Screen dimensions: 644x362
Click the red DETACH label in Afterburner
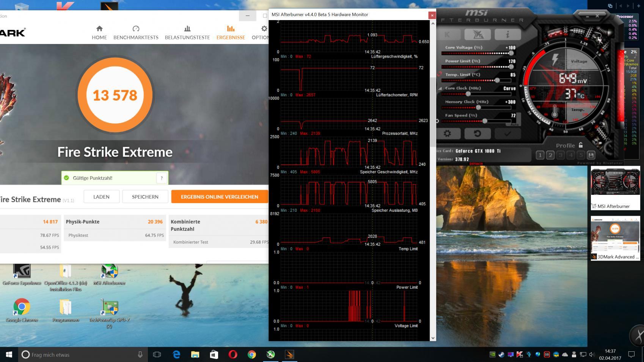(x=476, y=164)
